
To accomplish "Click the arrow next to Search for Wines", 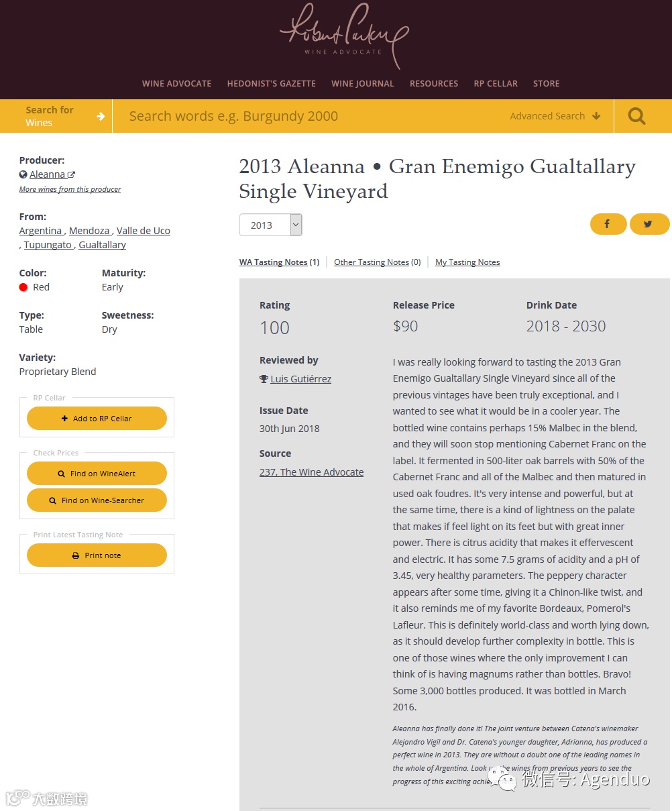I will 101,116.
